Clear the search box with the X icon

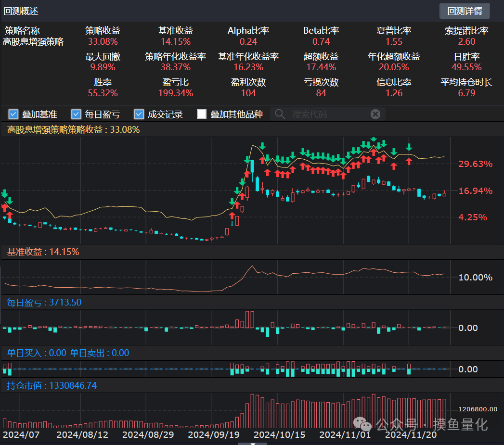click(x=375, y=114)
